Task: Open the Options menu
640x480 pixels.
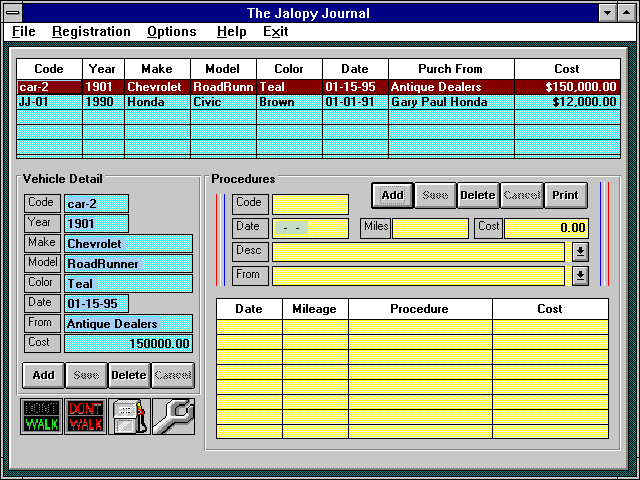Action: tap(172, 32)
